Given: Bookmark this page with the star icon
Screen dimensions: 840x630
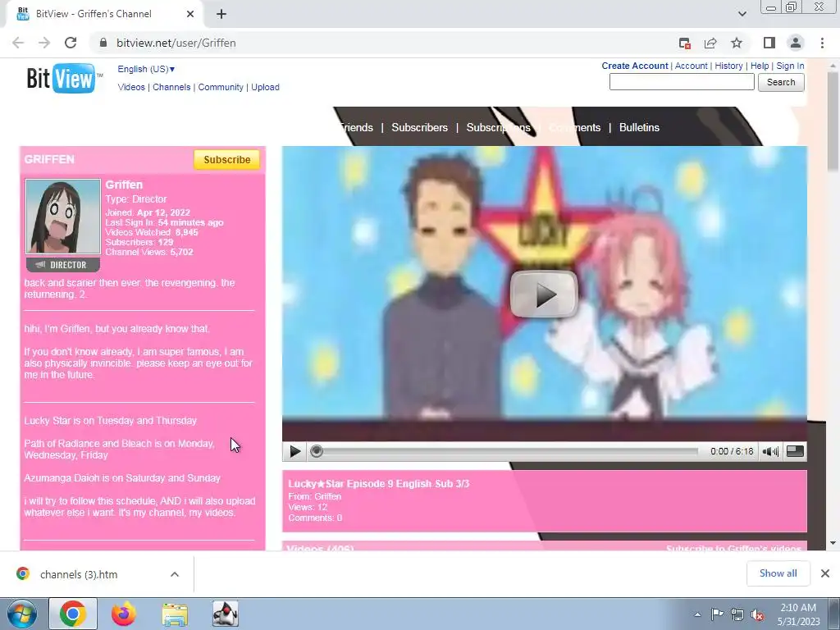Looking at the screenshot, I should point(737,43).
